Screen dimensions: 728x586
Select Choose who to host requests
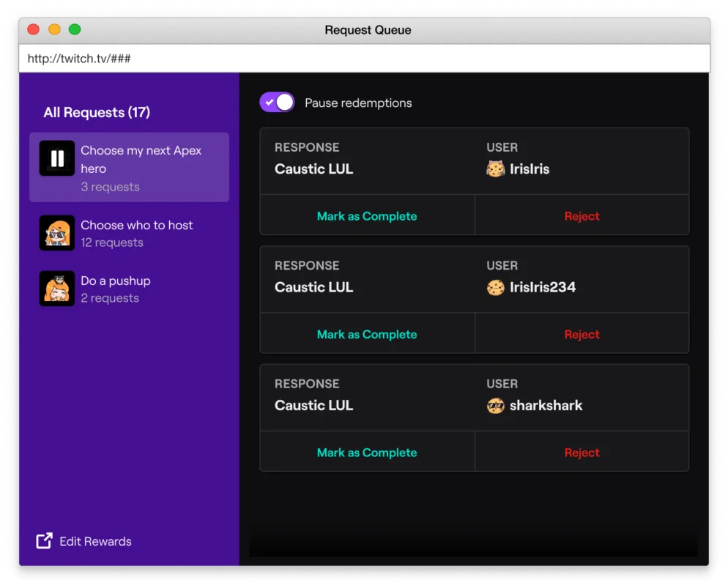coord(129,233)
